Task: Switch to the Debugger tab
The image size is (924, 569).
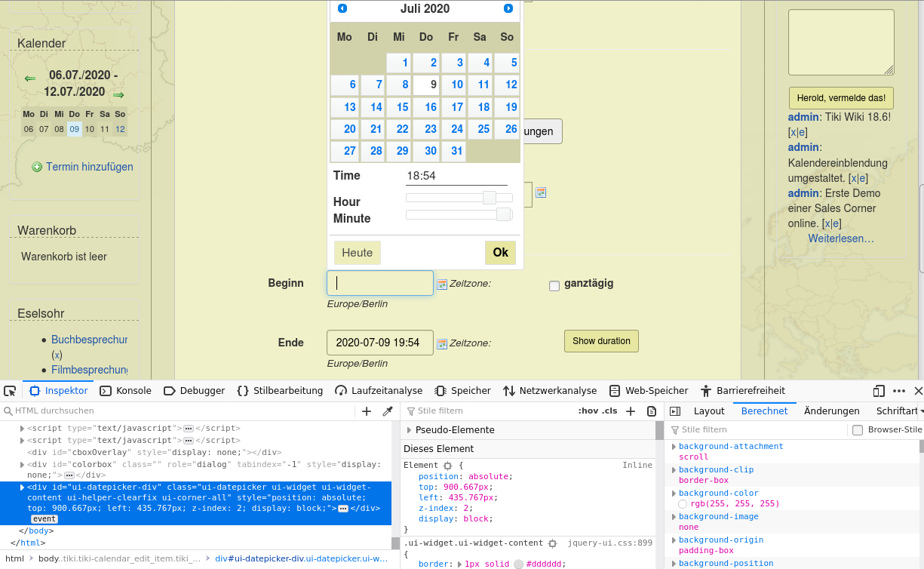Action: coord(194,391)
